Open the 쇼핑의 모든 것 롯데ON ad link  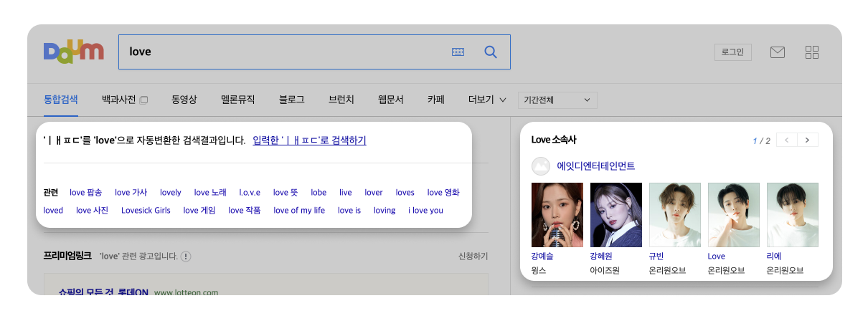(103, 292)
